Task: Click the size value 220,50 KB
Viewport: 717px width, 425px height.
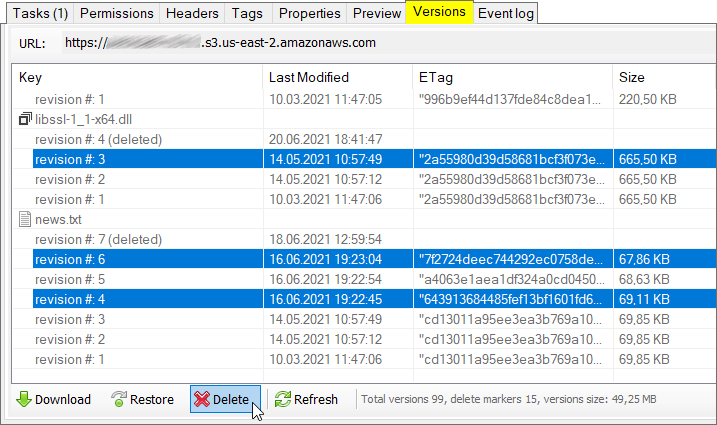Action: click(647, 99)
